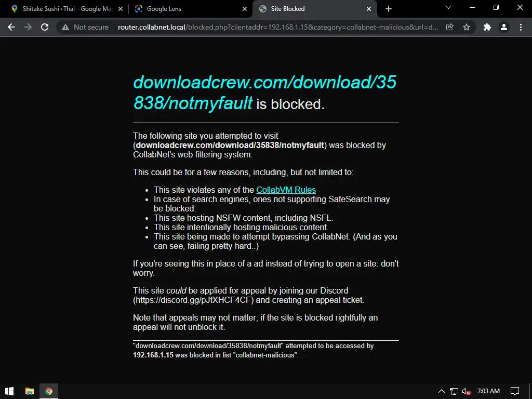Share this page using share icon
This screenshot has width=532, height=399.
pos(449,27)
